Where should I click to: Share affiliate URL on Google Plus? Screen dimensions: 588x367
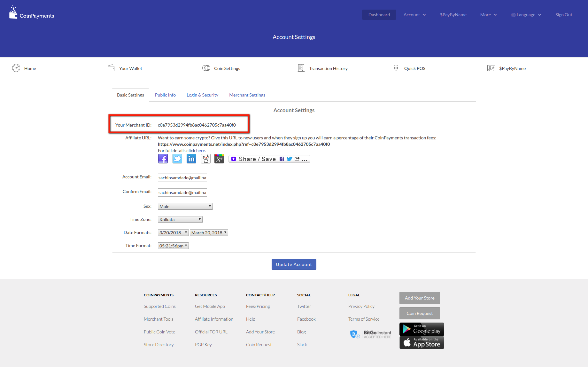(x=219, y=159)
